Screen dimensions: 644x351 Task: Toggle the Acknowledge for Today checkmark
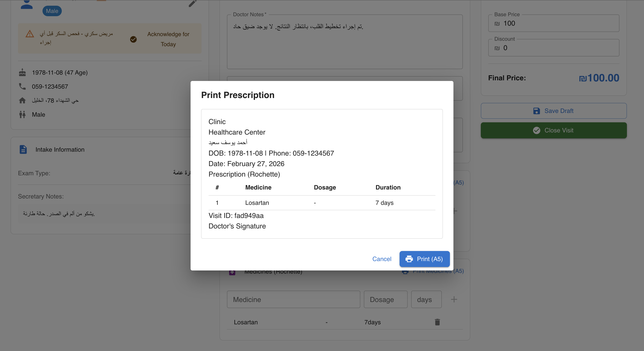coord(133,39)
